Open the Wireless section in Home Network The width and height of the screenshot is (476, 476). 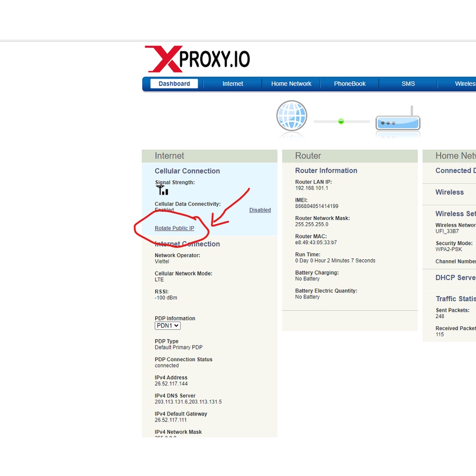pyautogui.click(x=449, y=192)
